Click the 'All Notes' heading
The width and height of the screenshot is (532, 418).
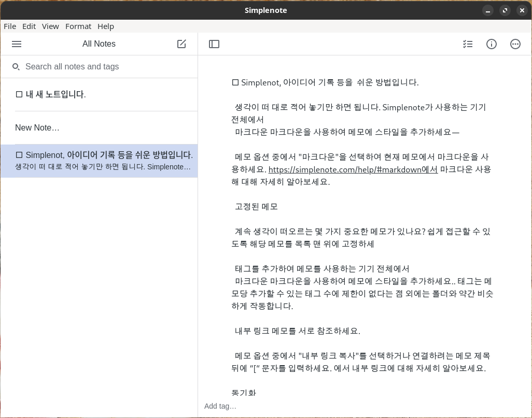(99, 44)
